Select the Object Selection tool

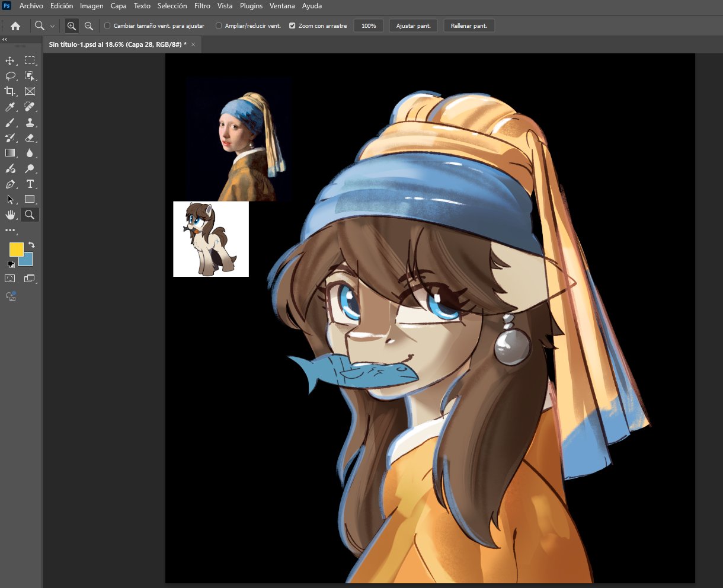click(x=30, y=76)
